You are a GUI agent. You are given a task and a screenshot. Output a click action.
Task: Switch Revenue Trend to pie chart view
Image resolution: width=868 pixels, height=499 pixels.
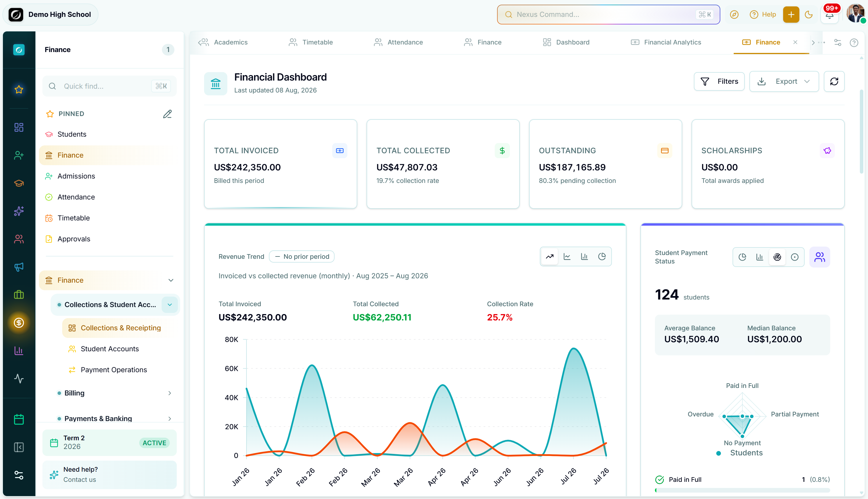pyautogui.click(x=602, y=256)
